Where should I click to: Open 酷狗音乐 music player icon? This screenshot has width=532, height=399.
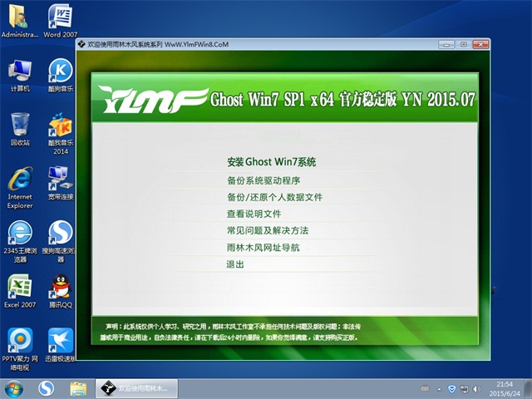tap(60, 72)
